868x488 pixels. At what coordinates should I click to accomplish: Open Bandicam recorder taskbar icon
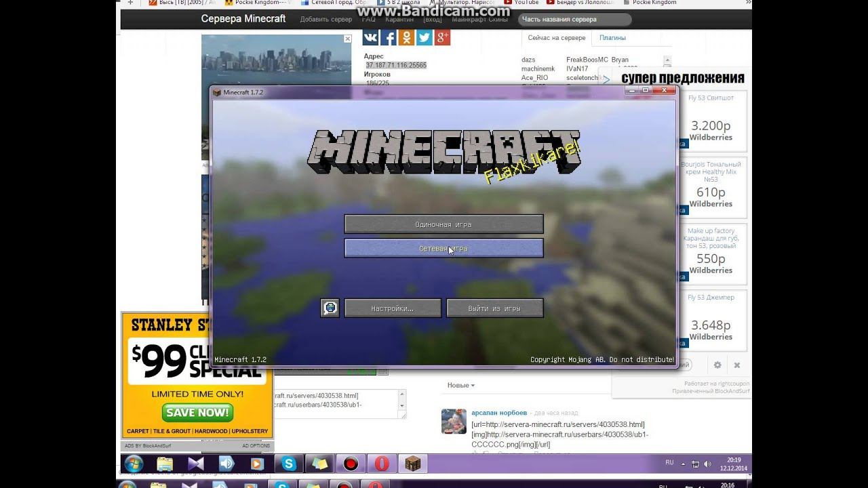(351, 464)
